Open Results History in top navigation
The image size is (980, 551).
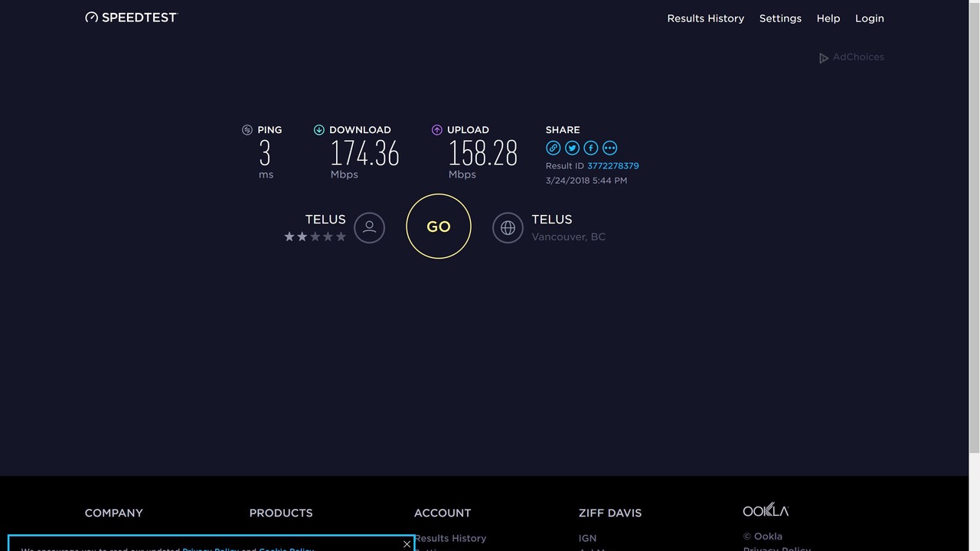pos(705,18)
